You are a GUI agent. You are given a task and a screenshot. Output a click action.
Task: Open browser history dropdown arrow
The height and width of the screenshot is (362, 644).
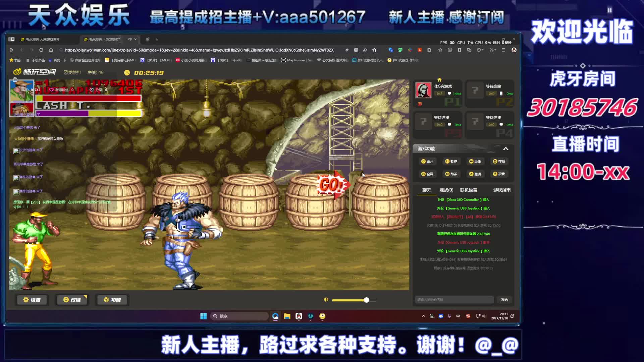coord(482,50)
